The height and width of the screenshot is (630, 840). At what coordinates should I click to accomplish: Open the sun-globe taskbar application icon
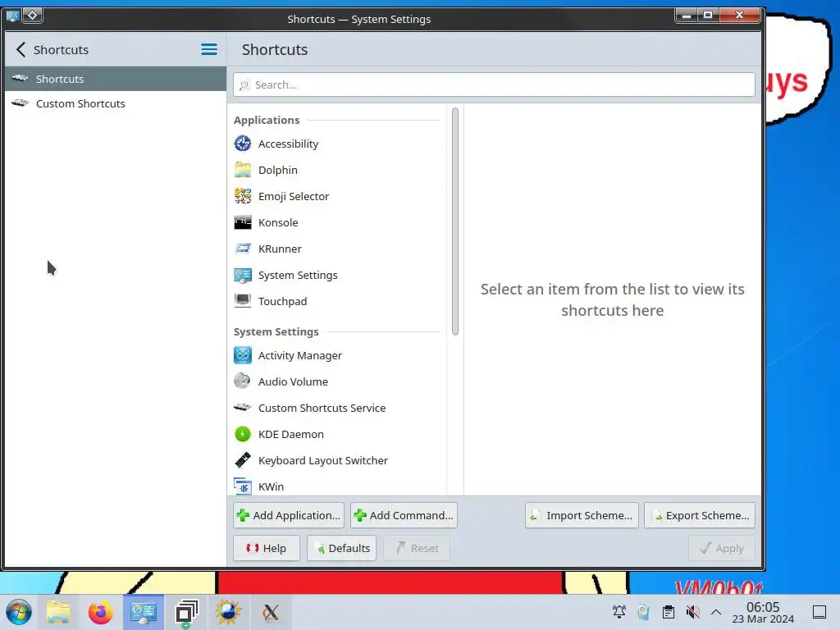click(x=228, y=612)
